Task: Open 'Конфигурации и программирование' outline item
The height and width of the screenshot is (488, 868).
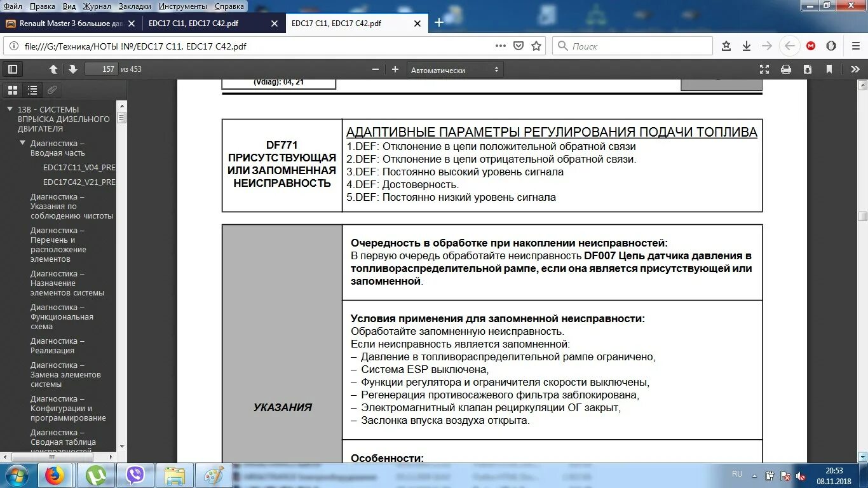Action: coord(68,409)
